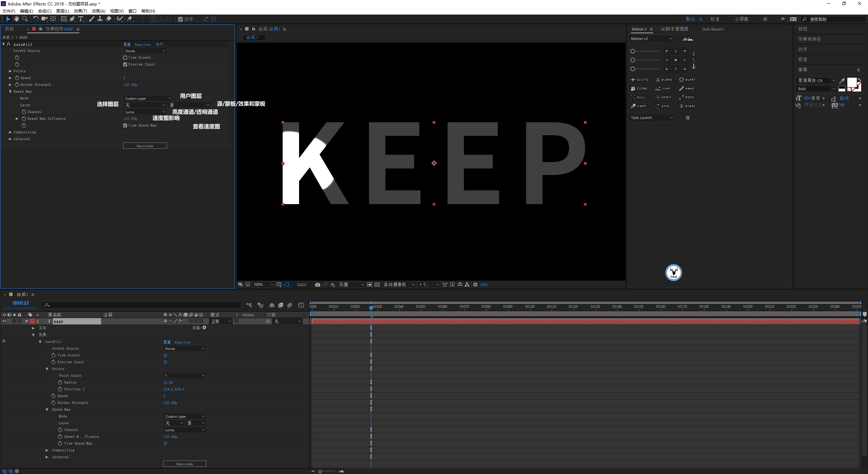The height and width of the screenshot is (474, 868).
Task: Toggle Speed stopwatch in effect controls
Action: pos(17,78)
